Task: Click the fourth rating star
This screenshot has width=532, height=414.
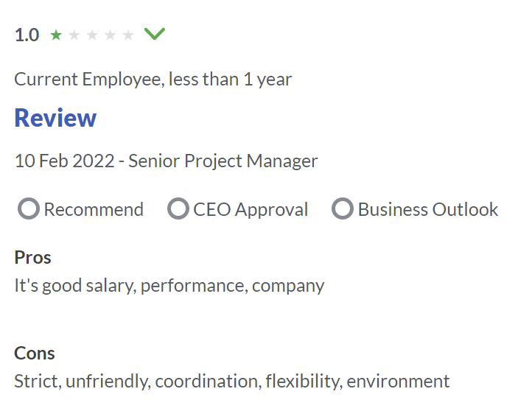Action: [x=110, y=35]
